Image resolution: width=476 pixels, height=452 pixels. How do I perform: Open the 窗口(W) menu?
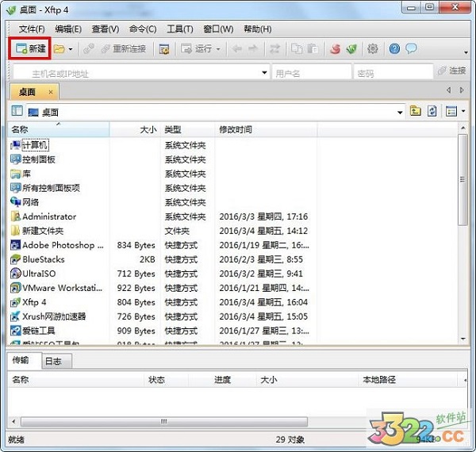pyautogui.click(x=218, y=29)
